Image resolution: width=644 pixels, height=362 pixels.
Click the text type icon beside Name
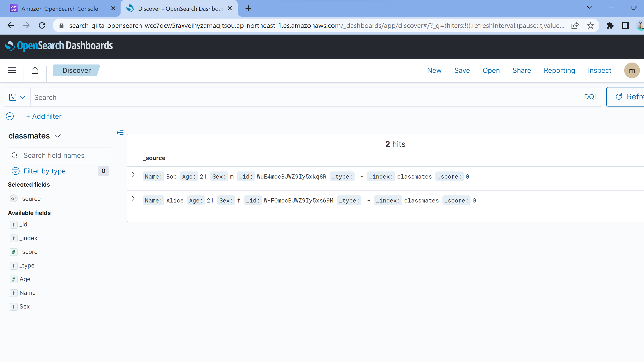point(13,293)
